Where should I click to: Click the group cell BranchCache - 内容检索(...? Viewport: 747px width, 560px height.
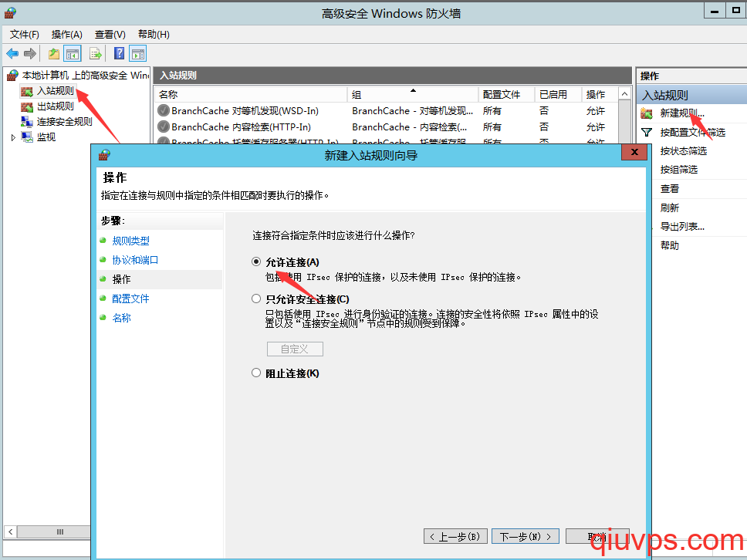point(410,127)
